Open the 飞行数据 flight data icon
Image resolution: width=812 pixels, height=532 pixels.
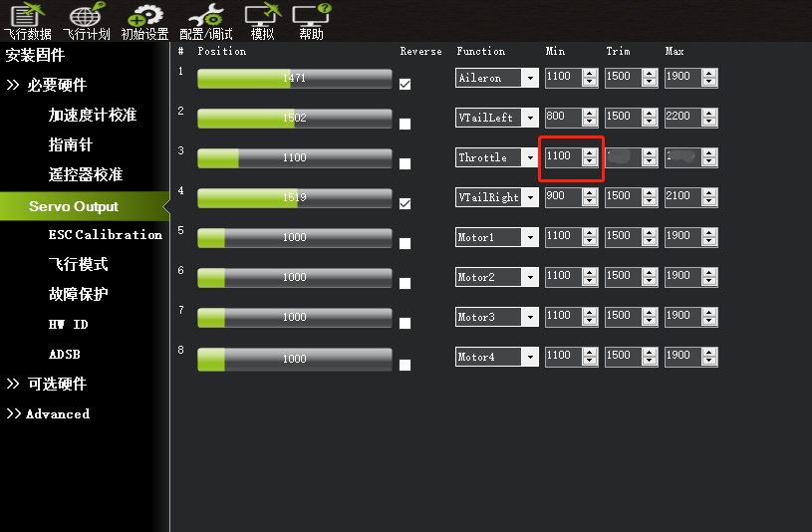[27, 21]
